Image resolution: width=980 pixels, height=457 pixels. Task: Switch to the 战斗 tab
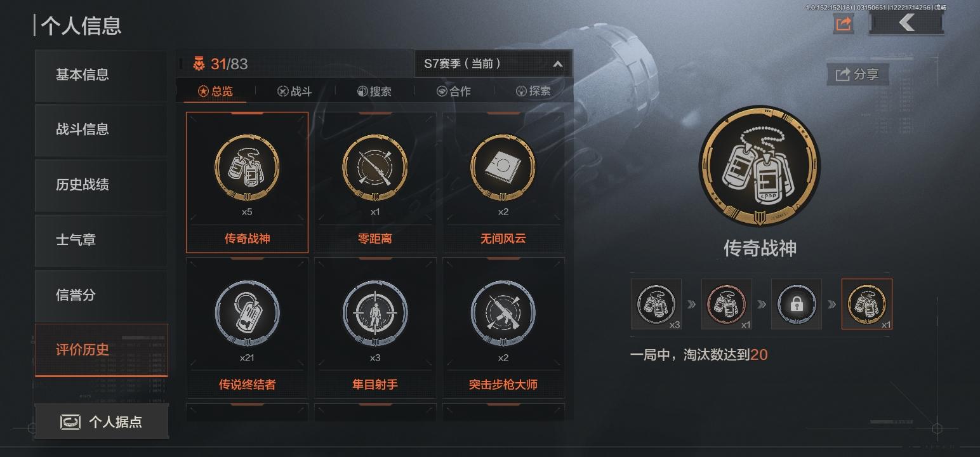295,91
